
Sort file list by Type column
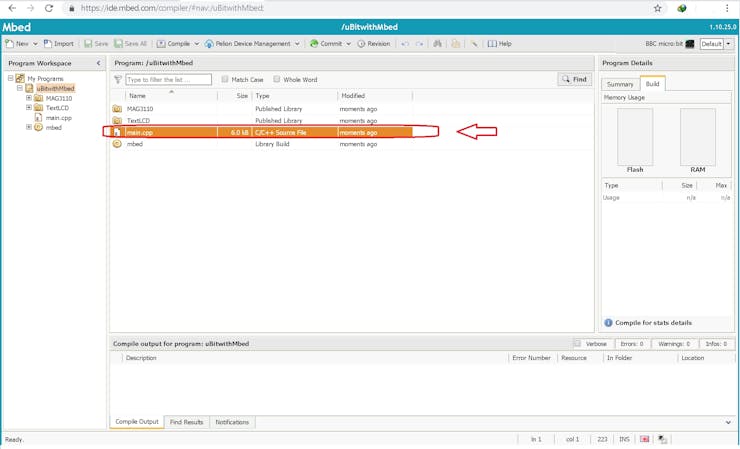295,95
